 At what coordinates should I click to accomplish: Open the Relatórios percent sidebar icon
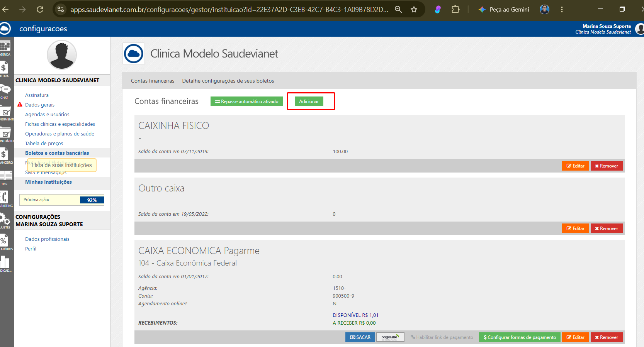(5, 242)
